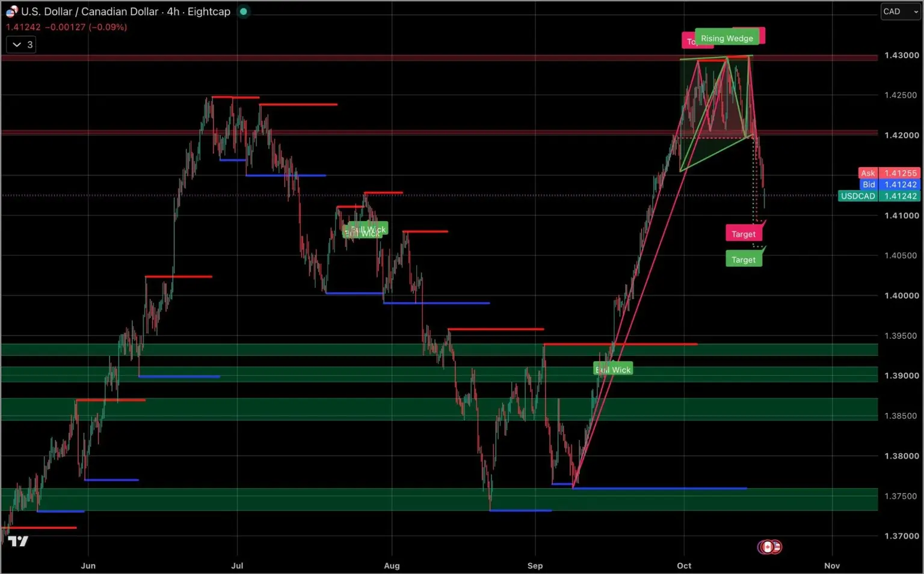Screen dimensions: 924x574
Task: Click the 1.40500 price scale value
Action: (x=901, y=255)
